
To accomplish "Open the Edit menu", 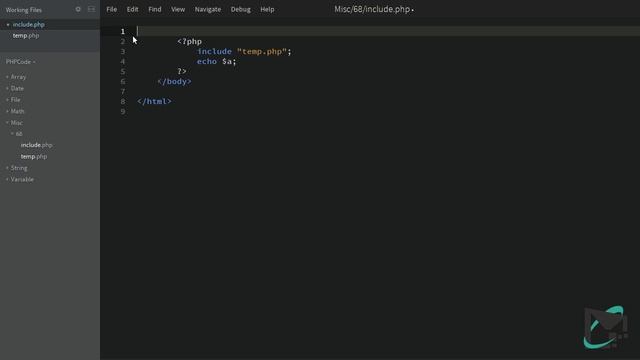I will tap(132, 9).
